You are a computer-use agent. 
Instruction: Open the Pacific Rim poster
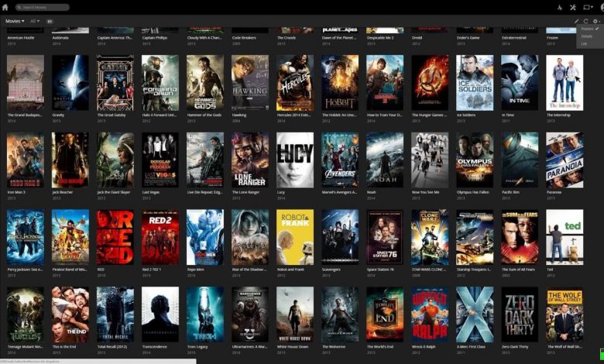coord(520,160)
